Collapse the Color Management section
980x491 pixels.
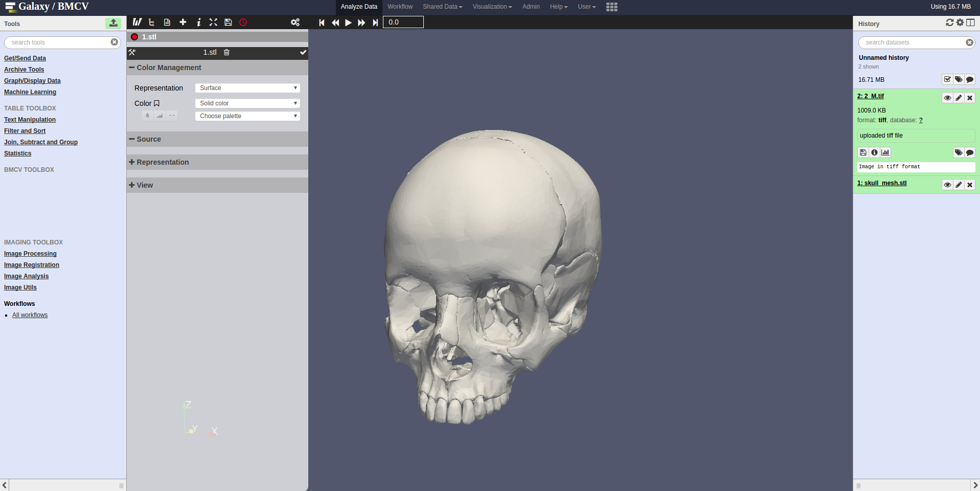(x=131, y=68)
